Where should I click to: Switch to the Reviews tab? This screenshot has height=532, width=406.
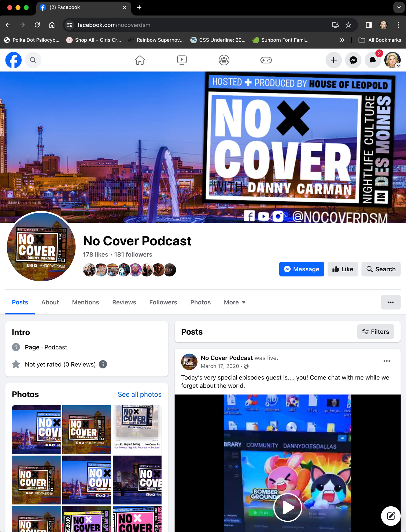coord(124,302)
